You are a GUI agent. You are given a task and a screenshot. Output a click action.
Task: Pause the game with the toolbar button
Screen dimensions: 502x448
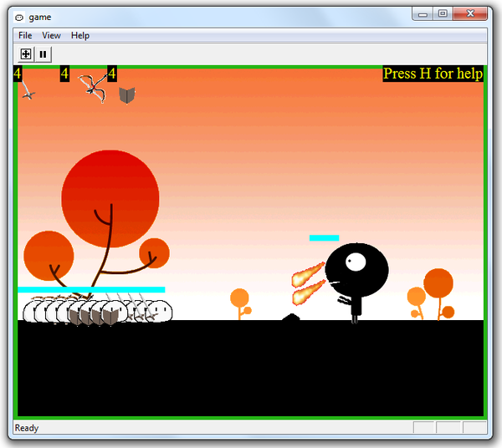43,54
